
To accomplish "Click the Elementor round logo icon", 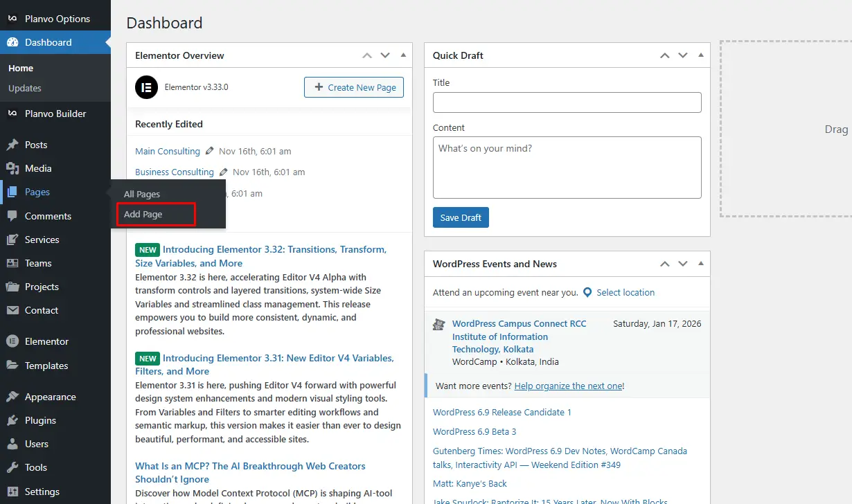I will click(x=147, y=87).
